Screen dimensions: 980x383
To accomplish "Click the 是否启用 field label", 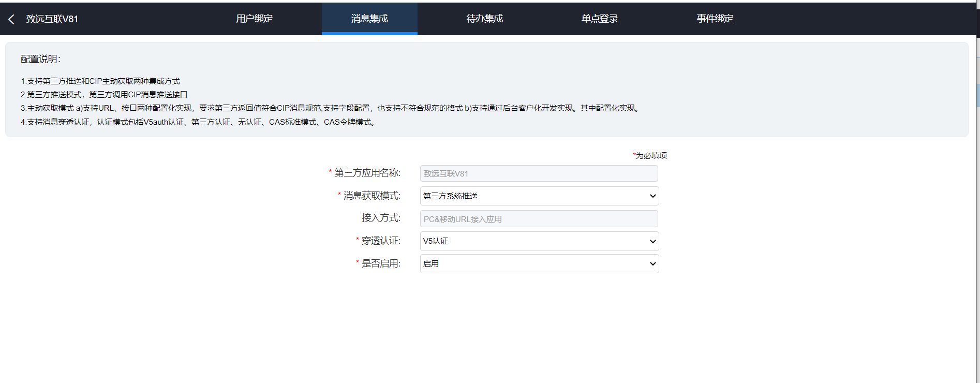I will tap(380, 263).
